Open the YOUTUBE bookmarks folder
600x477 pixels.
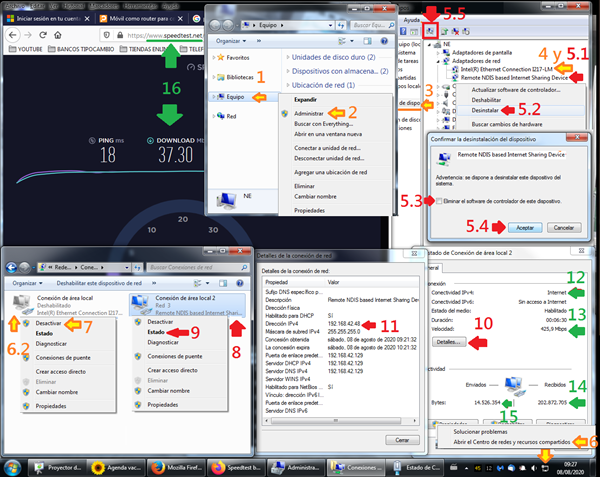[26, 49]
